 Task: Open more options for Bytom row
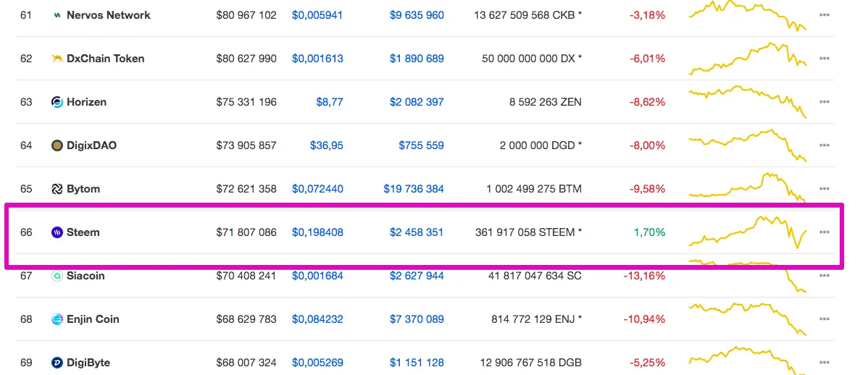(825, 189)
